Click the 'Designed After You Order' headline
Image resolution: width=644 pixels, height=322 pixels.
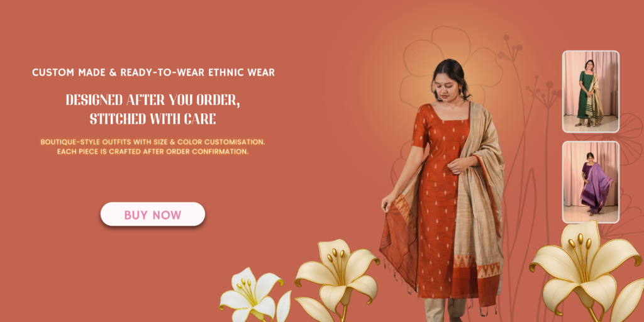(x=153, y=100)
